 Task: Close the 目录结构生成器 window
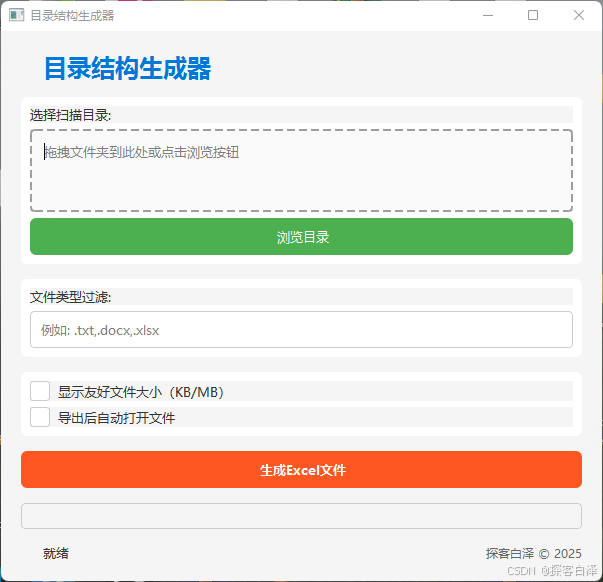click(x=579, y=15)
